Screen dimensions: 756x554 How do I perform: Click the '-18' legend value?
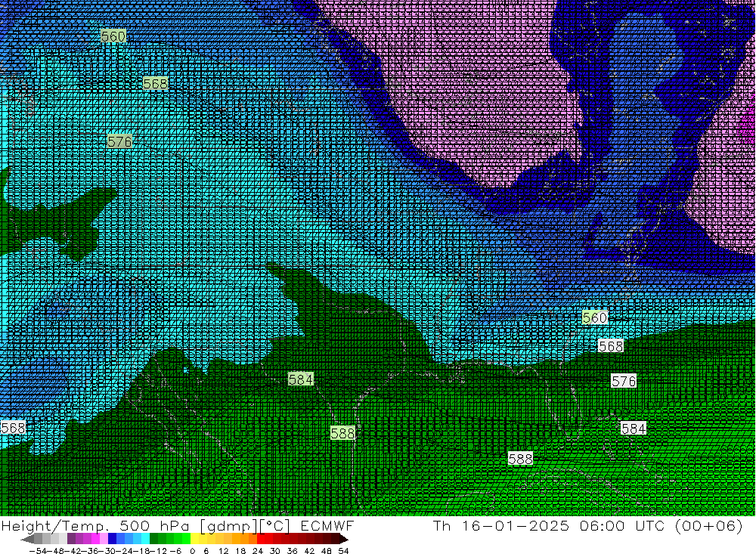[x=143, y=551]
